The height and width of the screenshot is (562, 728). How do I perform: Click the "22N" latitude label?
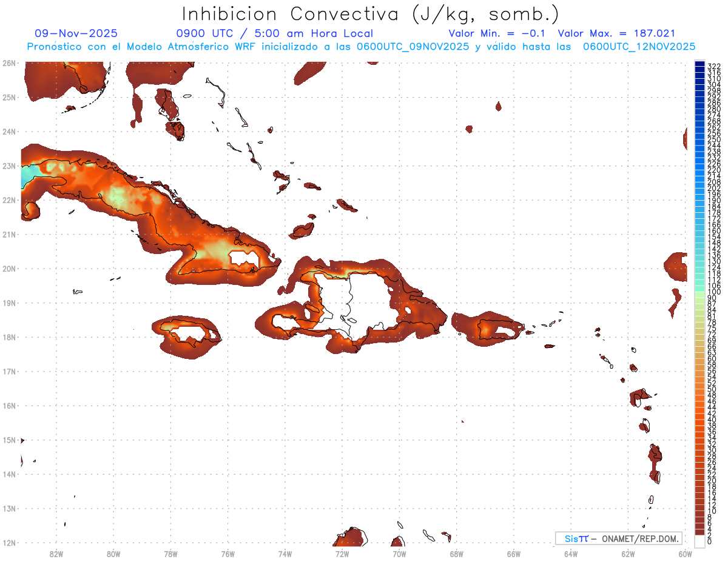pos(8,200)
